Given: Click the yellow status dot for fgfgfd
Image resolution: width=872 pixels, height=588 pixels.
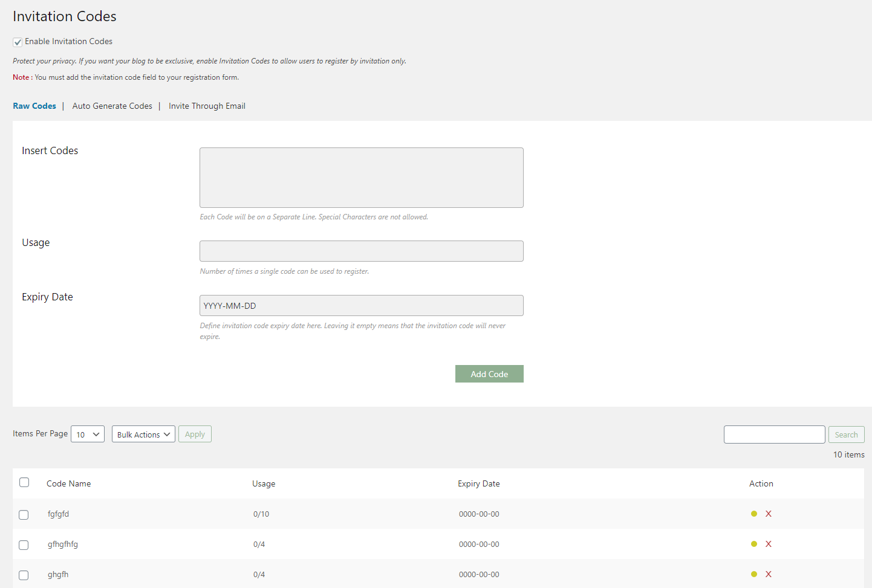Looking at the screenshot, I should click(754, 514).
